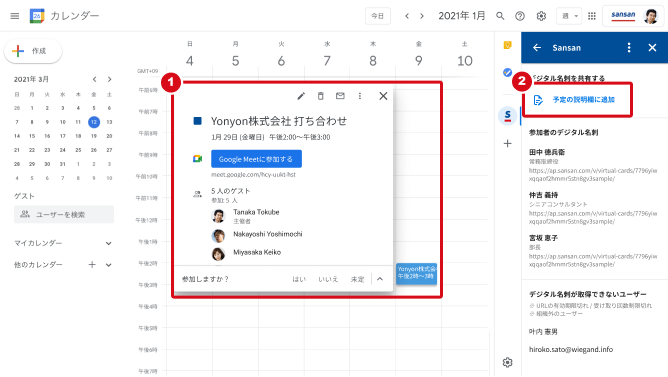This screenshot has height=377, width=668.
Task: Click guest Miyasaka Keiko
Action: (x=257, y=252)
